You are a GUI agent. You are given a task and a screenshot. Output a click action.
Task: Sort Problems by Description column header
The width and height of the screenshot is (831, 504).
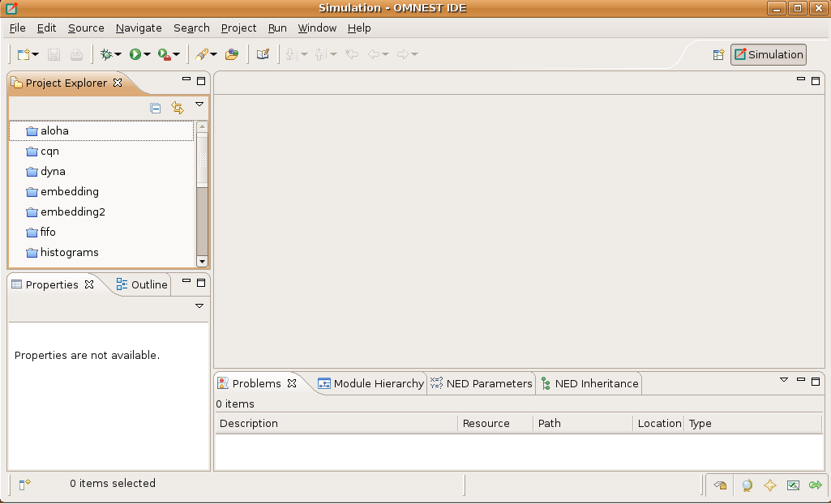click(336, 424)
